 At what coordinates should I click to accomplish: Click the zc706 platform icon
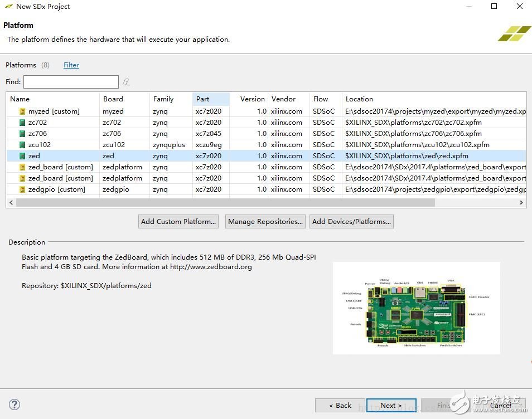pos(22,134)
